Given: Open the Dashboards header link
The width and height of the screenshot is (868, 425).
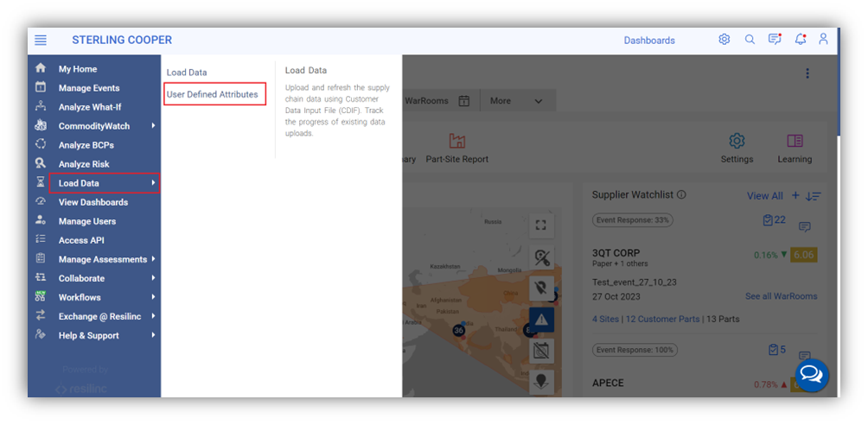Looking at the screenshot, I should [x=649, y=41].
